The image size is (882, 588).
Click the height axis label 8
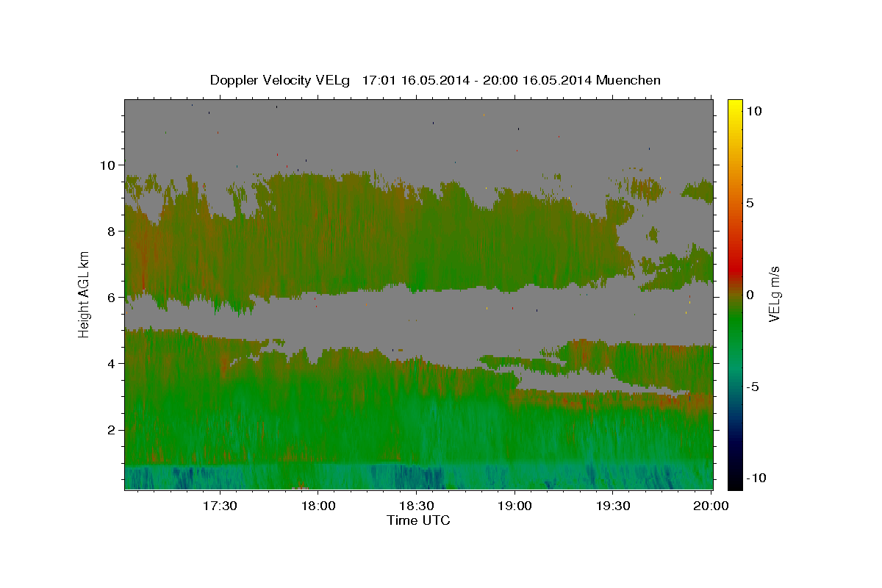pos(112,232)
